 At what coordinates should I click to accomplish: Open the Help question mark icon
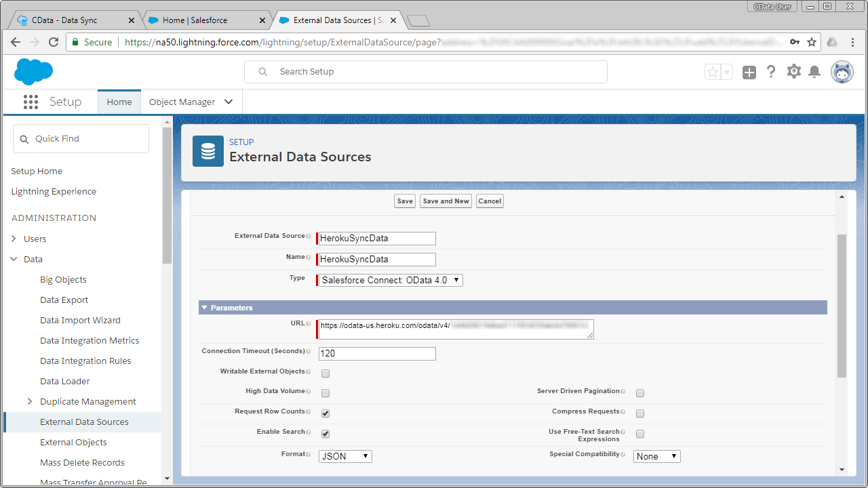[x=771, y=72]
